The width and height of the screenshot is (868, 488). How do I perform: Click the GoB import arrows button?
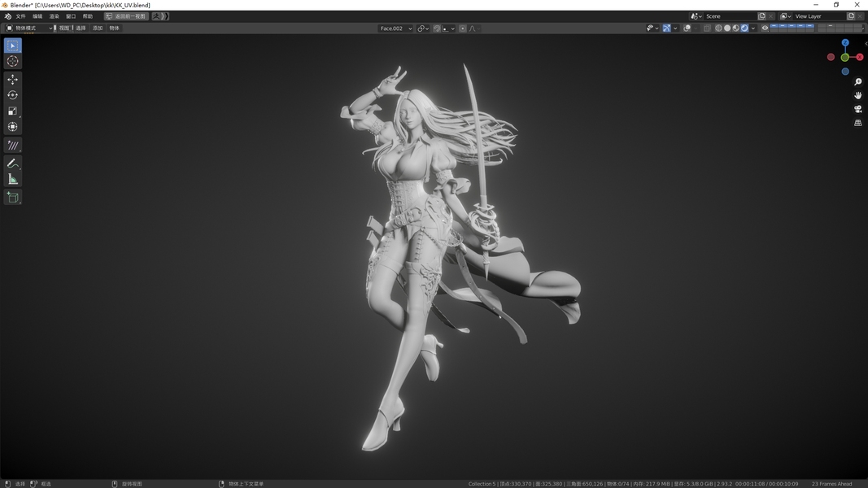165,16
